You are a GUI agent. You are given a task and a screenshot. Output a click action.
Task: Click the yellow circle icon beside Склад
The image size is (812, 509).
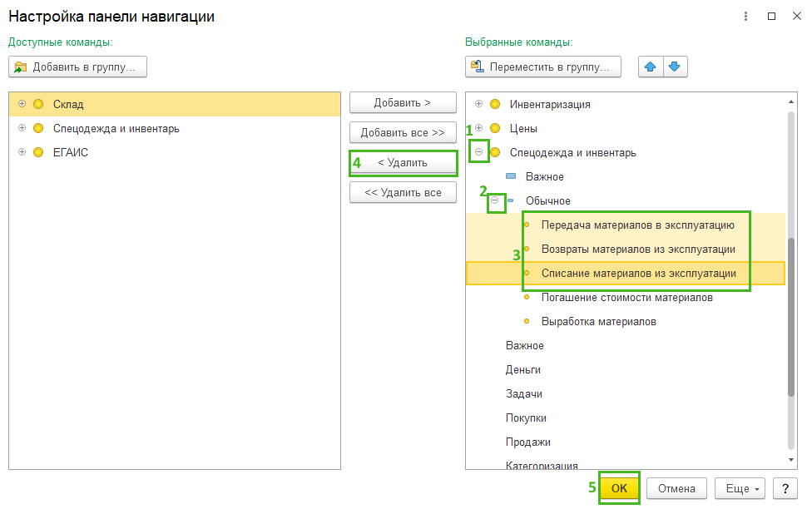point(38,104)
